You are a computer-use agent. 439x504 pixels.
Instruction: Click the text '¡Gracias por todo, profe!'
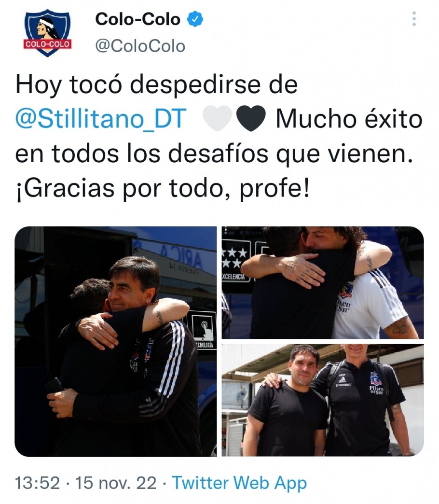(163, 188)
